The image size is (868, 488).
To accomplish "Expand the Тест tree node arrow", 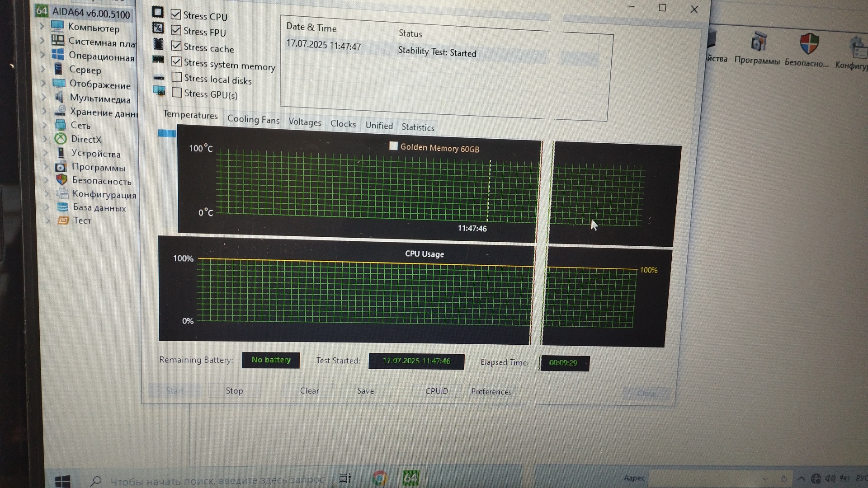I will click(47, 221).
